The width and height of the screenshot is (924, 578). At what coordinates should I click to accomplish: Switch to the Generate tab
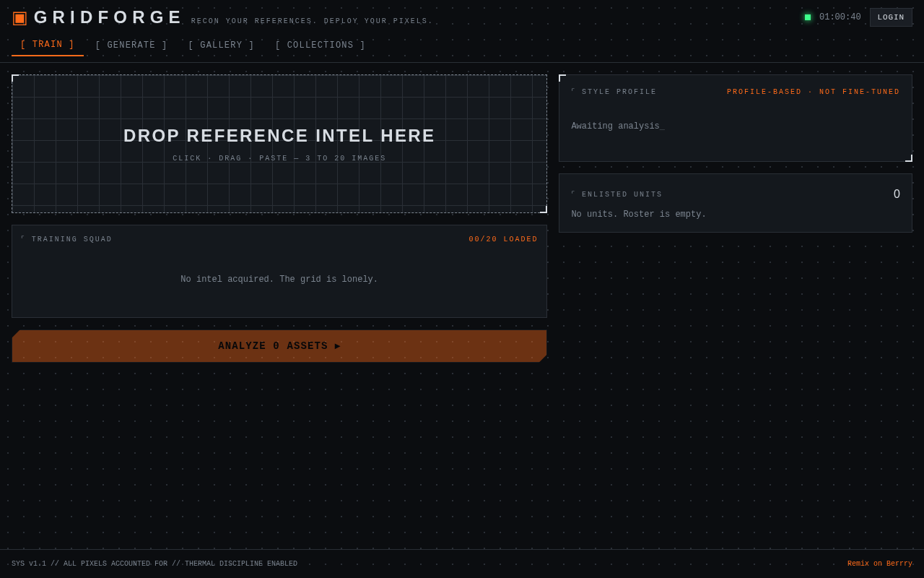coord(131,46)
